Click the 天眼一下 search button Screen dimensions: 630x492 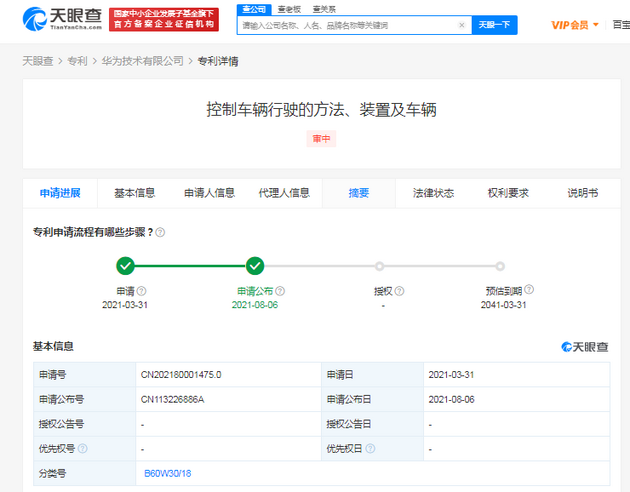pos(494,25)
